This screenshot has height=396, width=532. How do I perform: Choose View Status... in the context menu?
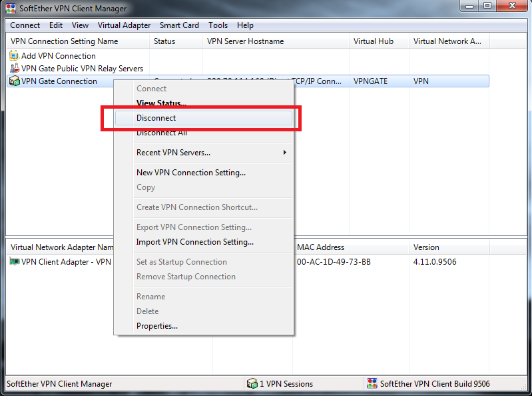[204, 103]
